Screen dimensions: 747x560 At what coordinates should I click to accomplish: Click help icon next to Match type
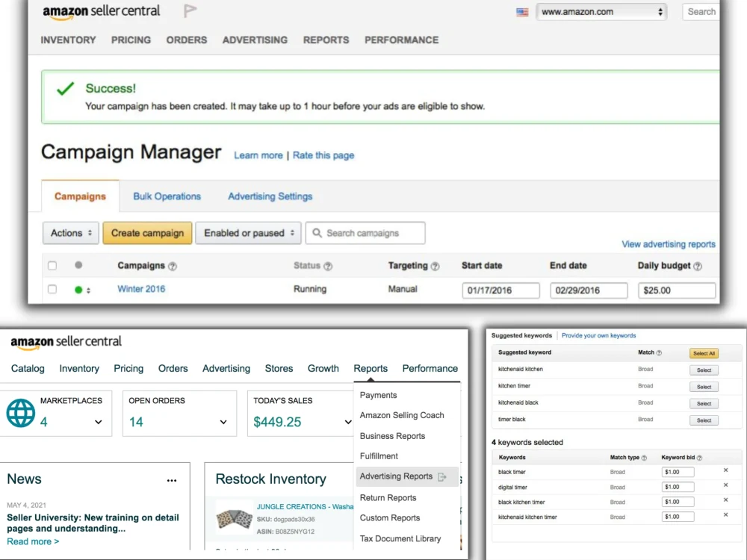pos(644,458)
